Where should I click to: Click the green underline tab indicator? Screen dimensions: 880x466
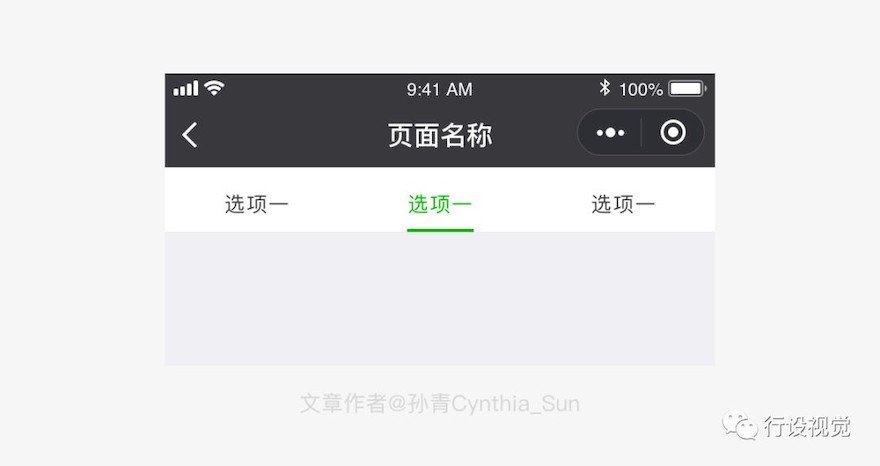click(x=440, y=230)
